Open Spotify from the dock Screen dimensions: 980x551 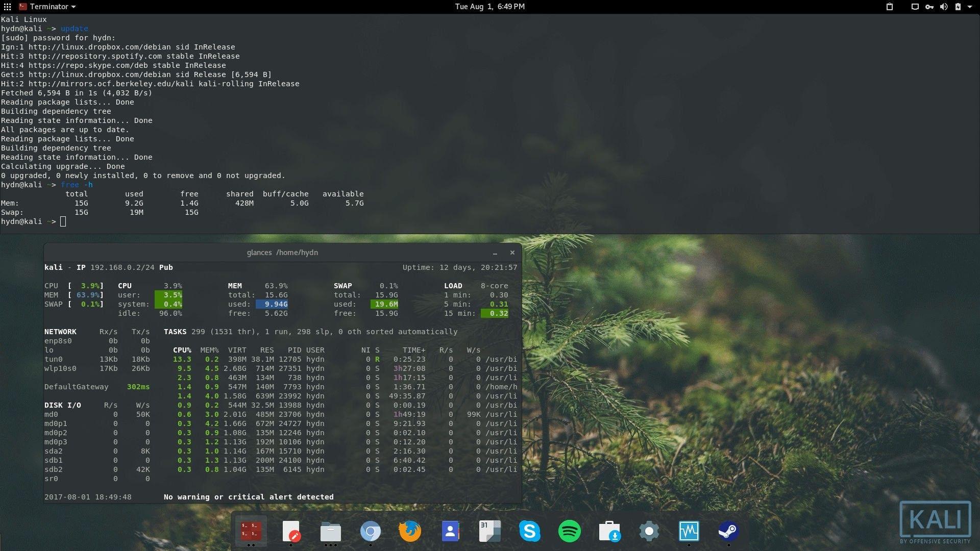click(570, 531)
